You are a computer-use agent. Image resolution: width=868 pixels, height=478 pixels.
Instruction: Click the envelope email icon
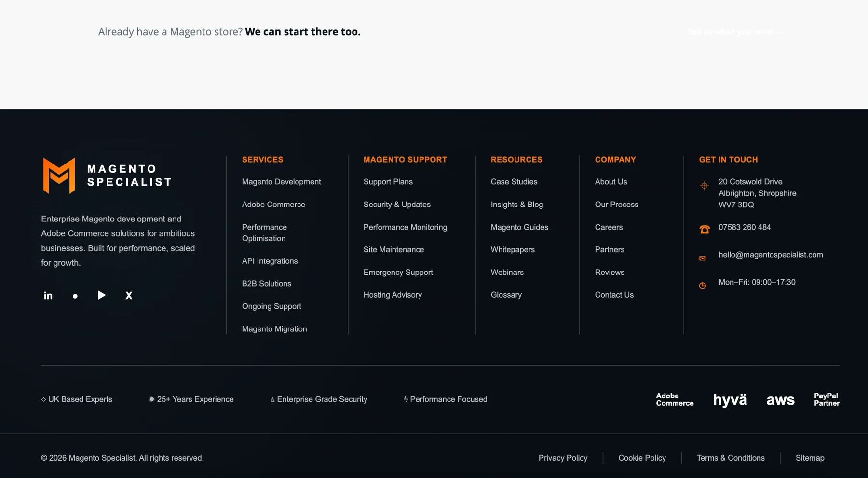coord(703,259)
